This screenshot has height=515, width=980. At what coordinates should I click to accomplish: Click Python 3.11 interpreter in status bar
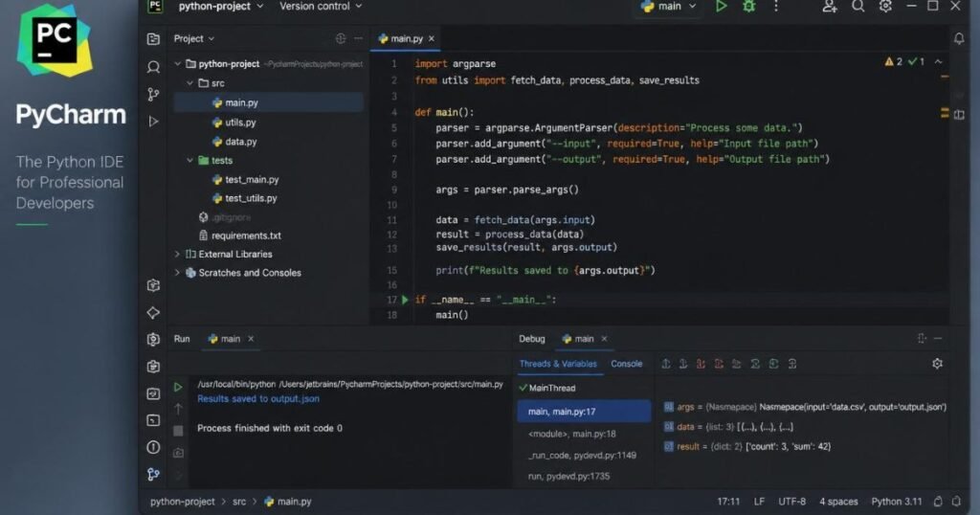point(896,502)
